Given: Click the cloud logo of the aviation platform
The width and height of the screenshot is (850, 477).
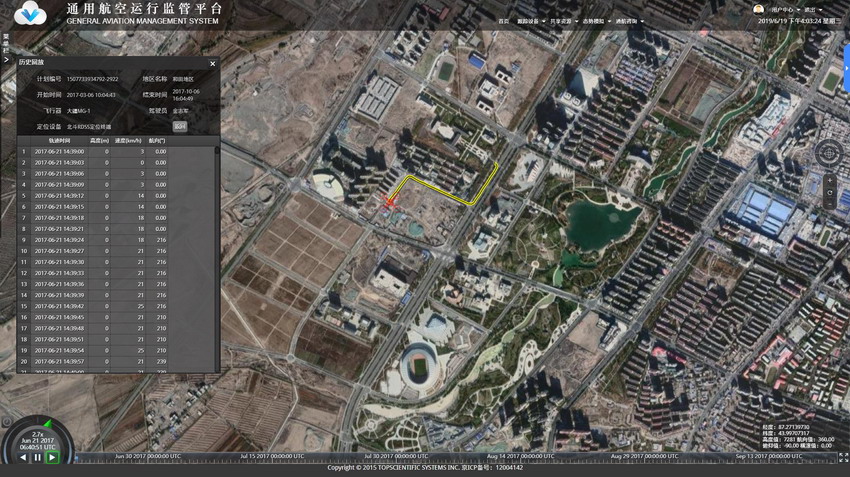Looking at the screenshot, I should click(x=31, y=12).
